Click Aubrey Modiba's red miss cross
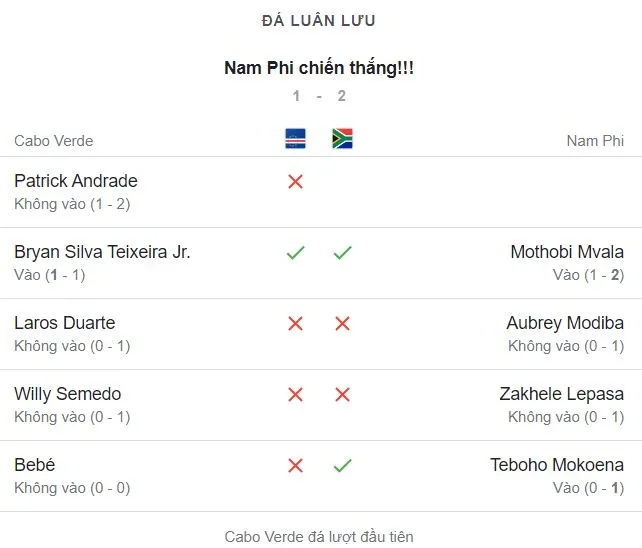 point(342,324)
